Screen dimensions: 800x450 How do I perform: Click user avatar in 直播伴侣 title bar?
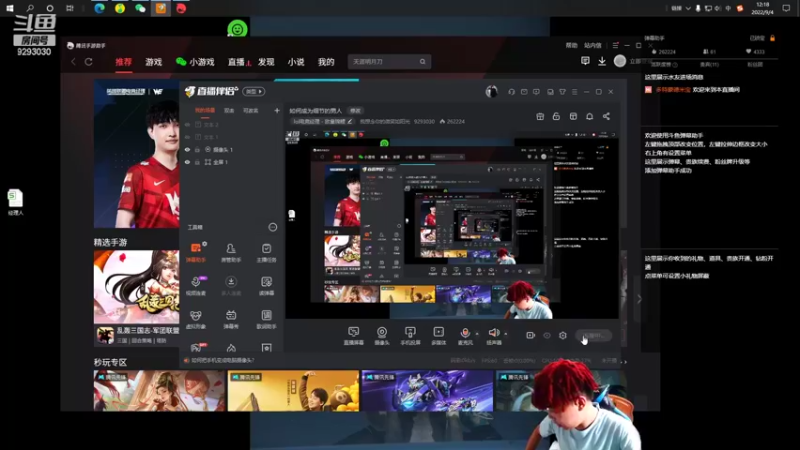coord(491,92)
